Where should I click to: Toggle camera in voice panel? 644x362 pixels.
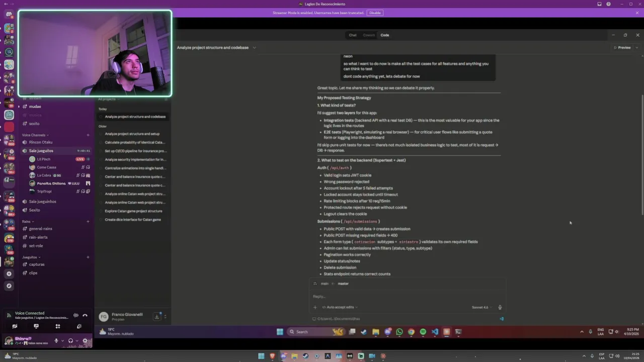15,326
